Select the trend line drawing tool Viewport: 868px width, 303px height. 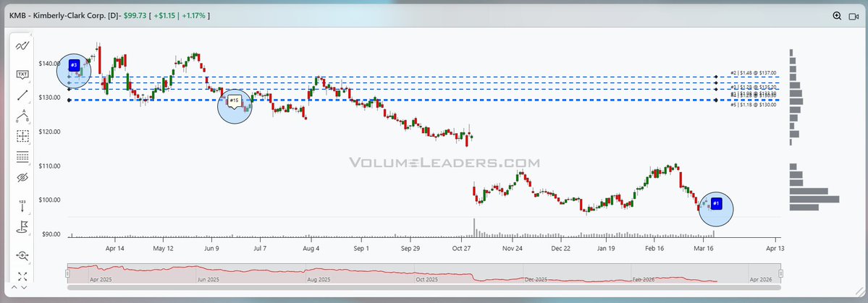tap(22, 95)
